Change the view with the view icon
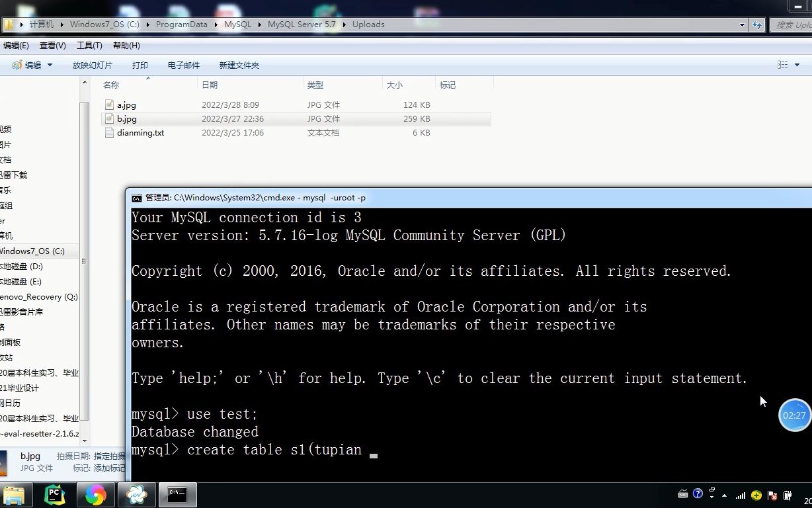This screenshot has height=508, width=812. click(x=783, y=65)
